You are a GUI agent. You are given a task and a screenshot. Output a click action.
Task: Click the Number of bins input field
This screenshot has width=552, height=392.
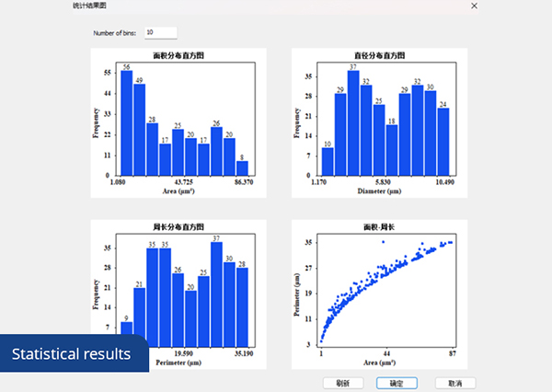pyautogui.click(x=161, y=33)
